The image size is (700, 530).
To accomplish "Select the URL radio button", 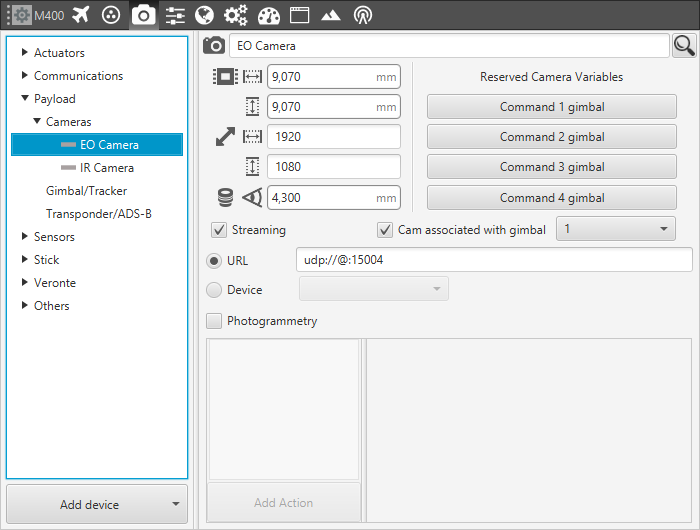I will (x=214, y=261).
